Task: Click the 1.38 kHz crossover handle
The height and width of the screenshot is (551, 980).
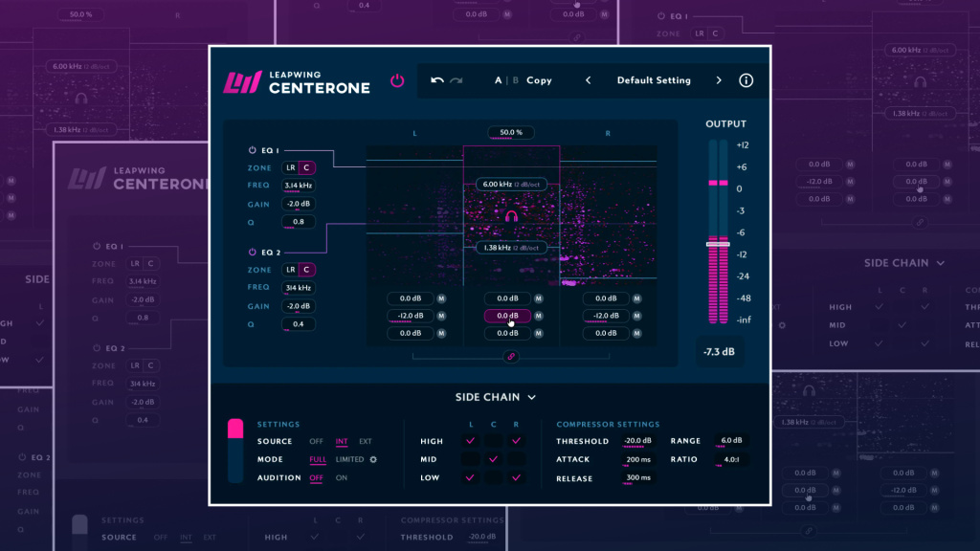Action: pyautogui.click(x=511, y=248)
